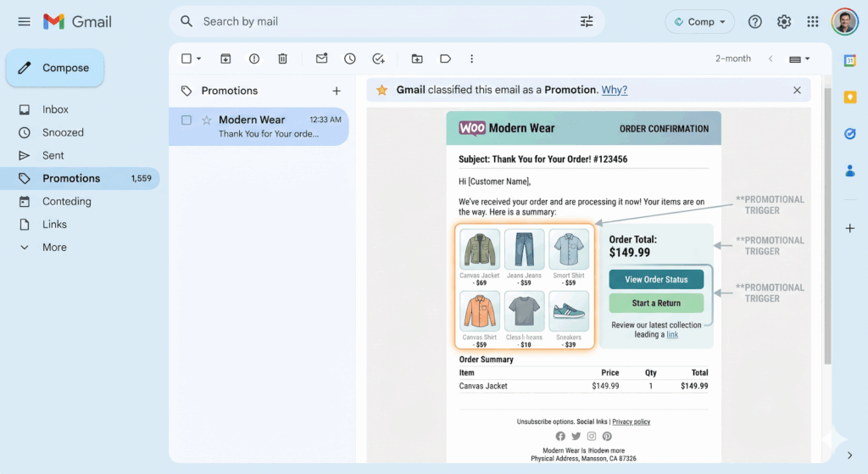Click the Jeans Jeans product thumbnail

click(x=524, y=250)
